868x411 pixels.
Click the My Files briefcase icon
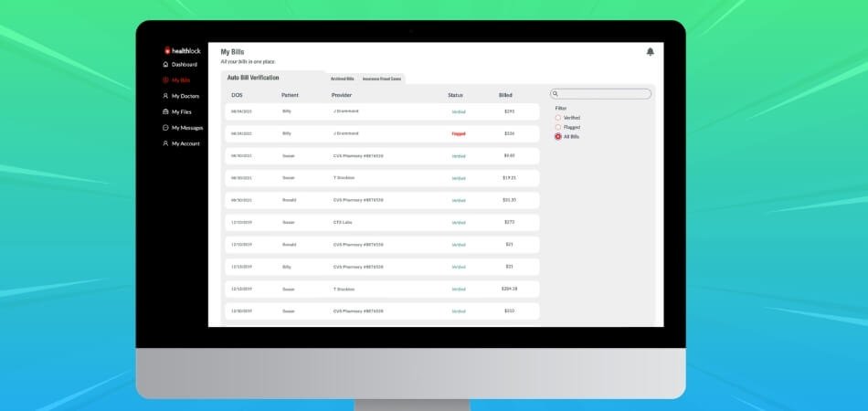[165, 111]
